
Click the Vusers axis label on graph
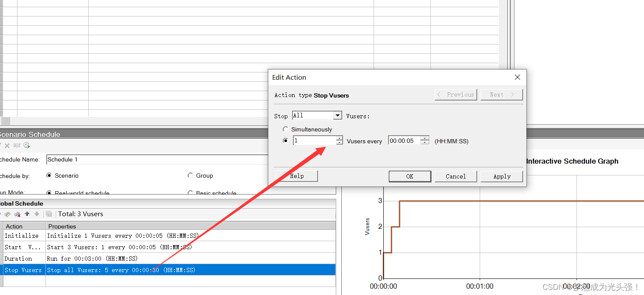[368, 227]
